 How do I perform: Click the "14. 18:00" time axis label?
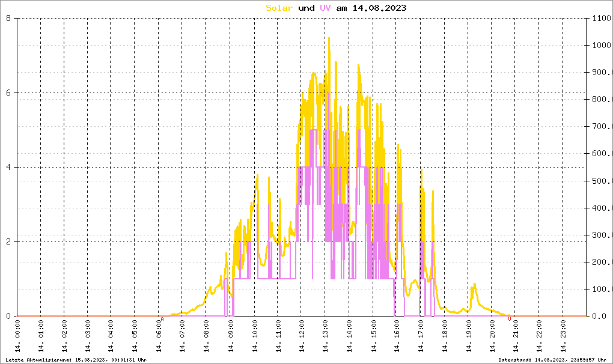point(444,338)
